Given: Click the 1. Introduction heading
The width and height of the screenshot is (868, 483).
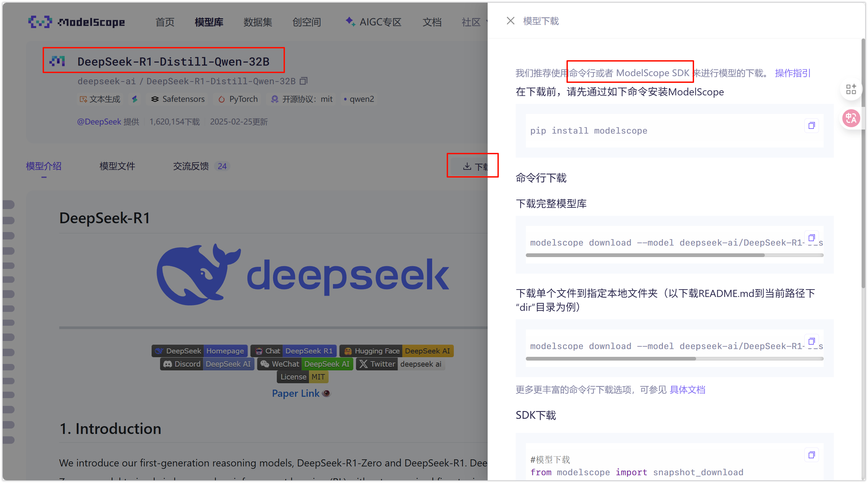Looking at the screenshot, I should [110, 429].
